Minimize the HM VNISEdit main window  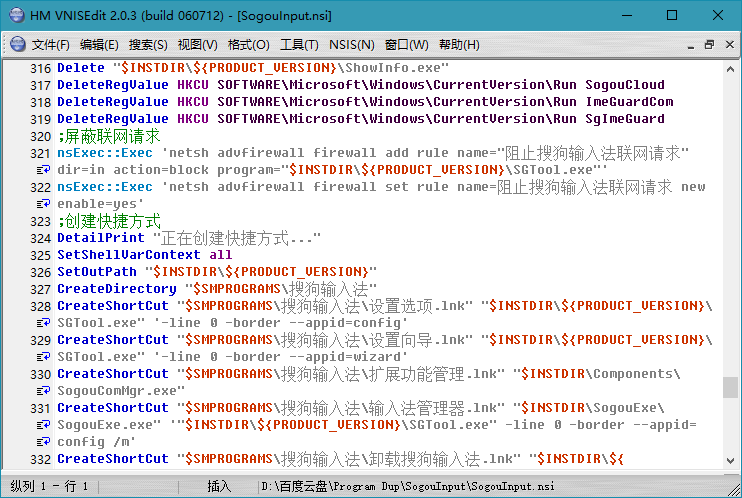click(x=627, y=15)
